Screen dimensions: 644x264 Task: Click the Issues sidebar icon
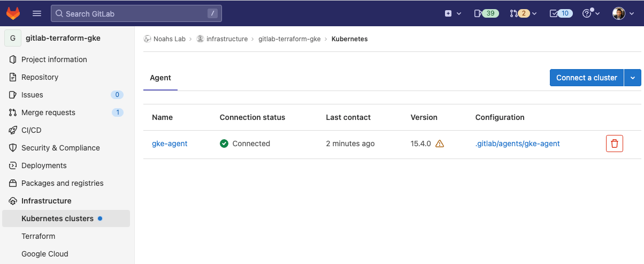point(13,95)
